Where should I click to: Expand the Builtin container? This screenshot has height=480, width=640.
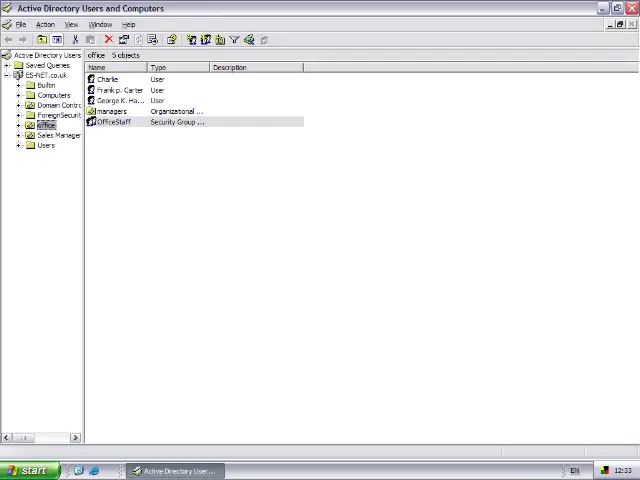(x=18, y=85)
